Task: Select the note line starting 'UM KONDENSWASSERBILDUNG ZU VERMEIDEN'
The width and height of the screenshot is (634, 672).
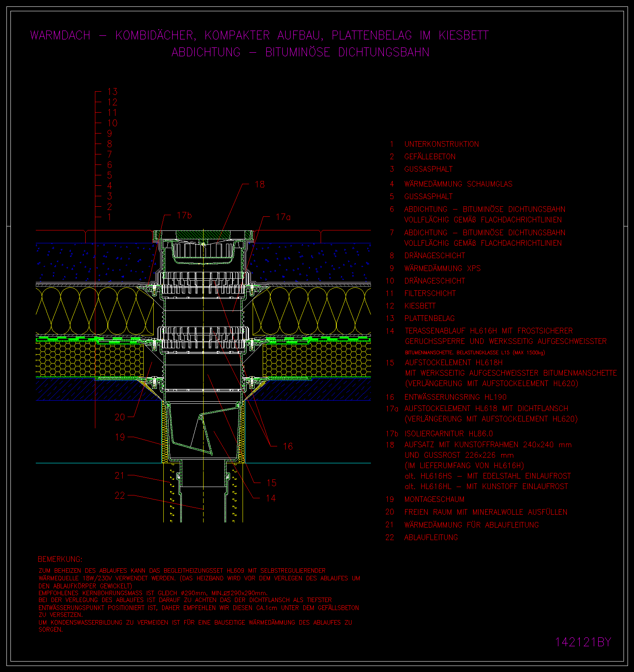Action: tap(195, 623)
